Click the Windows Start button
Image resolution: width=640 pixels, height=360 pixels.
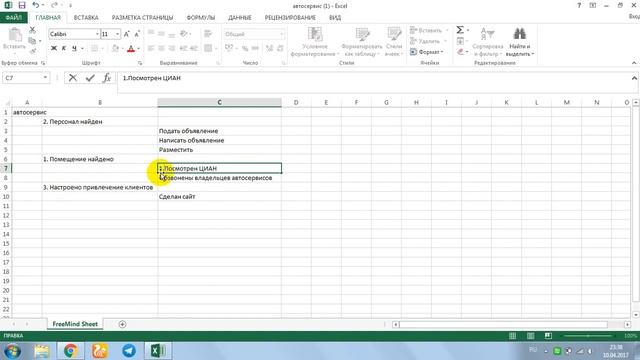point(12,351)
